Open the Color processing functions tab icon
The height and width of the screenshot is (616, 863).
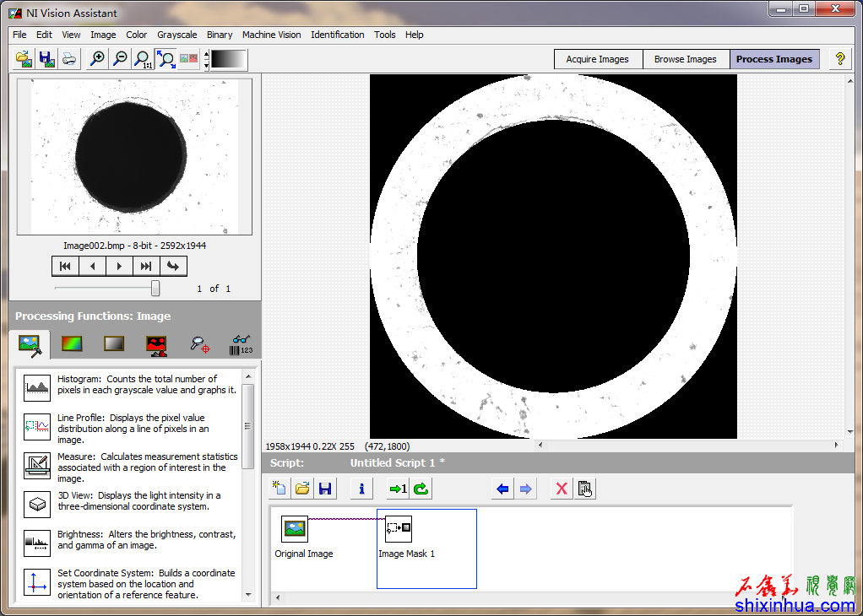[72, 344]
